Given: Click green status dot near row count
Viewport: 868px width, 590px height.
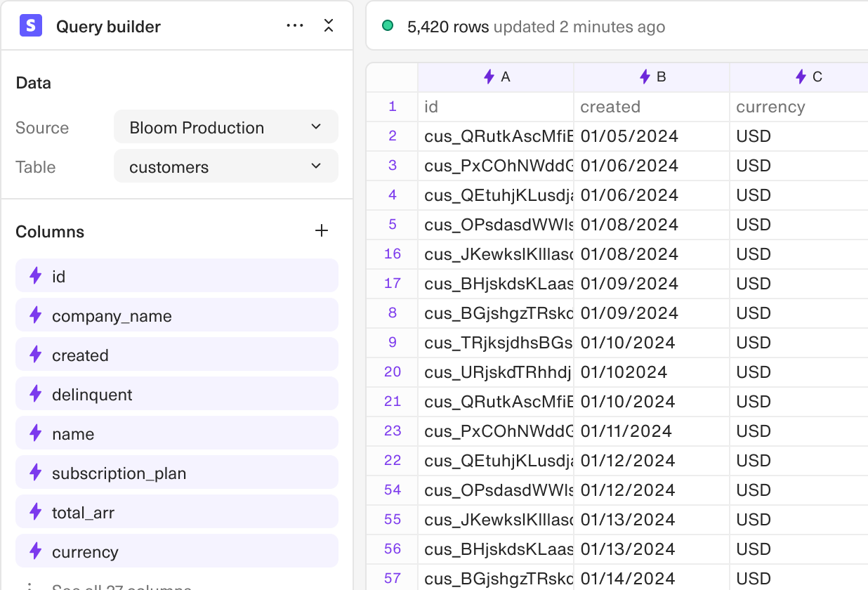Looking at the screenshot, I should click(388, 26).
